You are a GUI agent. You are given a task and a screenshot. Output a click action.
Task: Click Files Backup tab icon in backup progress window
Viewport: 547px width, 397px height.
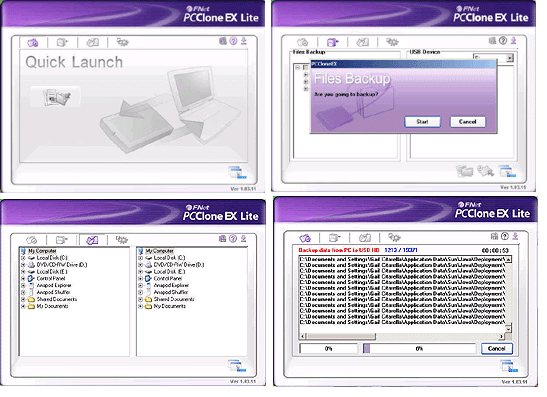point(335,238)
